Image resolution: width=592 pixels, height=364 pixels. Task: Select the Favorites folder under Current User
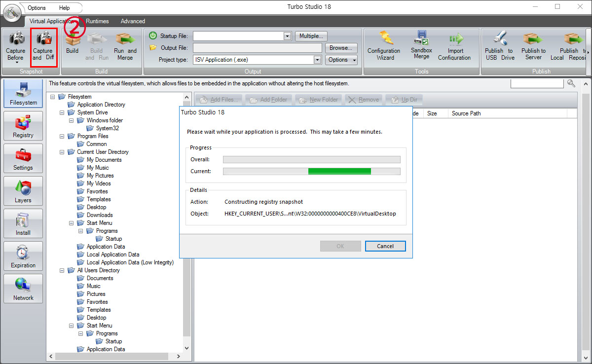pos(97,191)
